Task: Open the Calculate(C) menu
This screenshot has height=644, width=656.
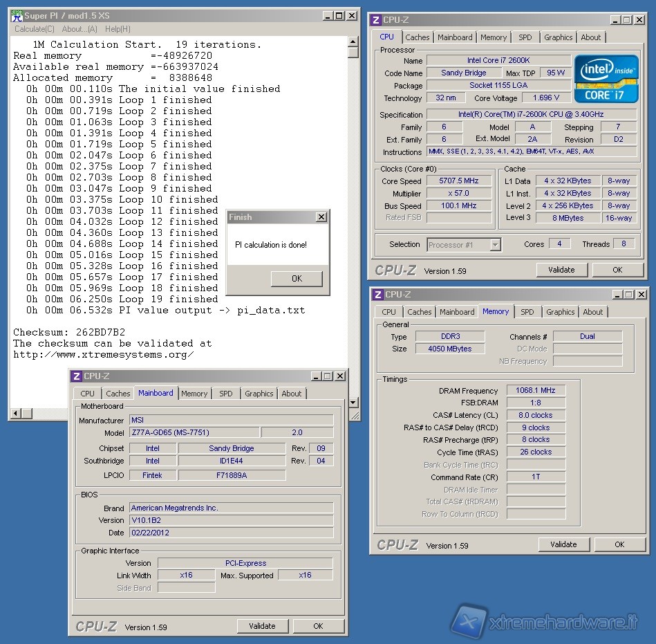Action: click(35, 29)
